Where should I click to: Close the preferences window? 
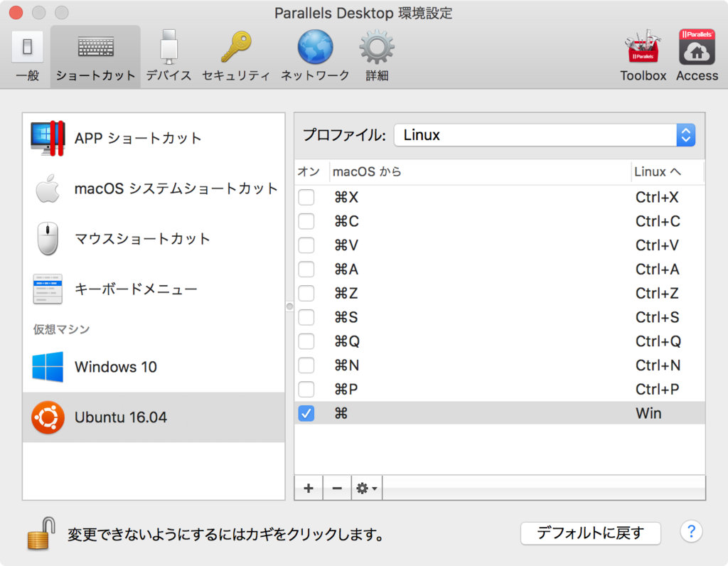tap(16, 13)
